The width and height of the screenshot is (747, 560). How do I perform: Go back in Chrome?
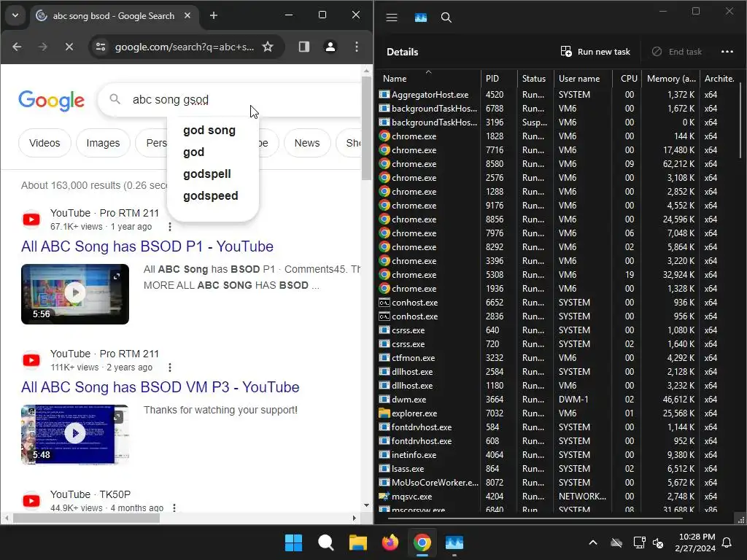pos(18,47)
